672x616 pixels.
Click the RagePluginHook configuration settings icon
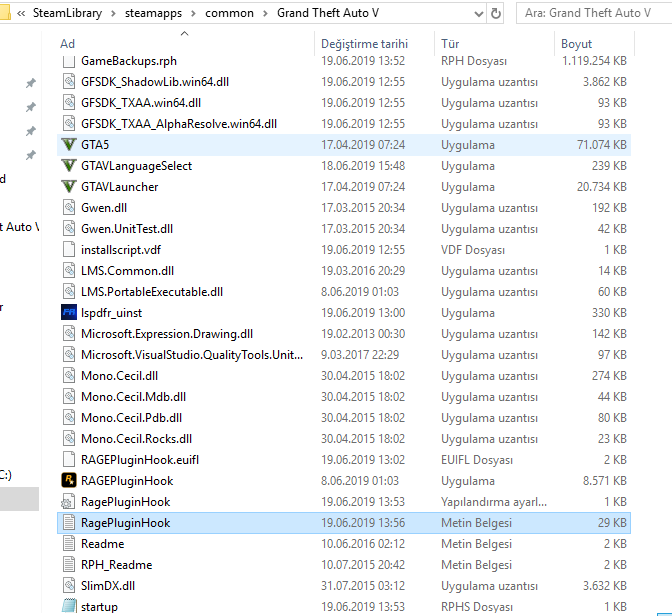(69, 502)
